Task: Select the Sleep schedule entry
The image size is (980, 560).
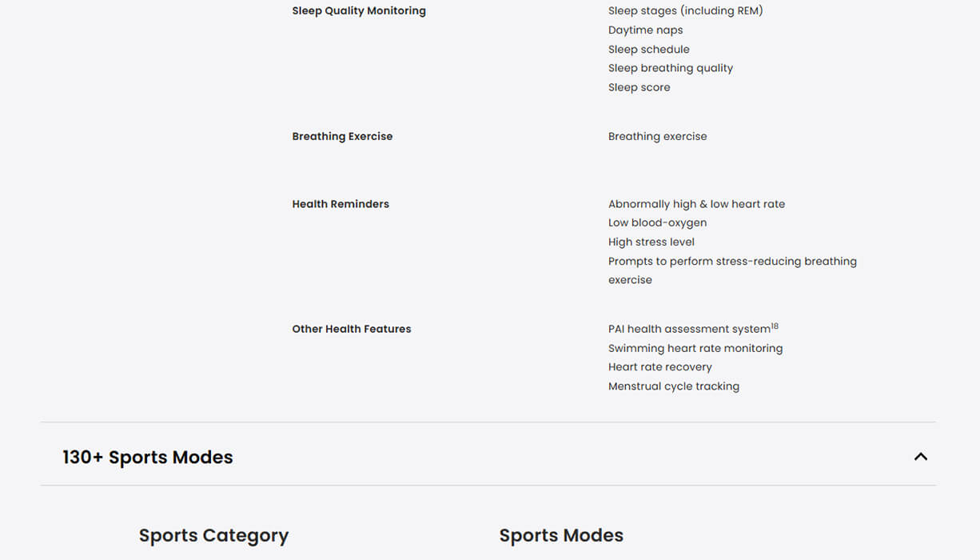Action: (648, 50)
